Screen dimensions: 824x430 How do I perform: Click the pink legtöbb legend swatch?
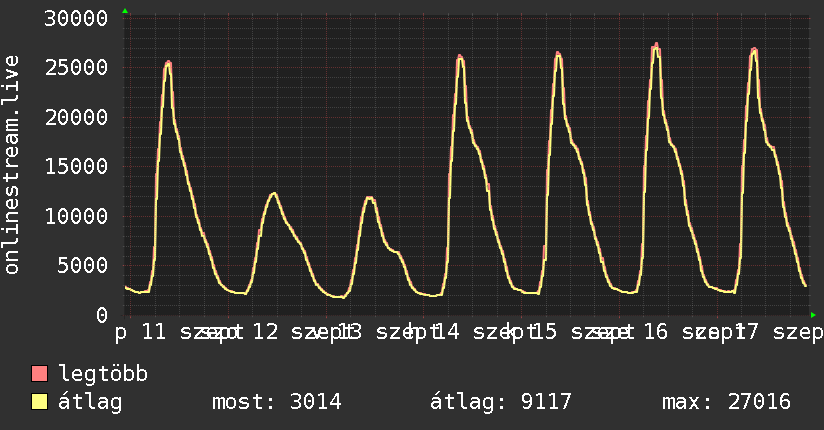(x=39, y=373)
